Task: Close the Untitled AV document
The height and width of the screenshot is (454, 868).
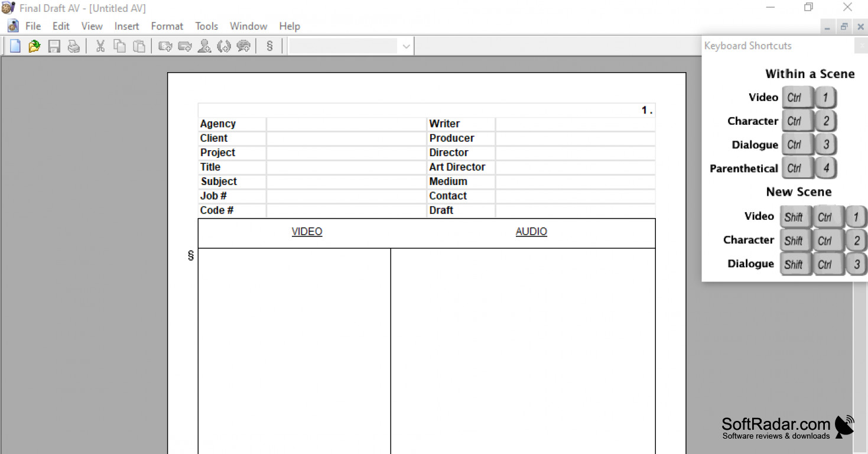Action: 861,27
